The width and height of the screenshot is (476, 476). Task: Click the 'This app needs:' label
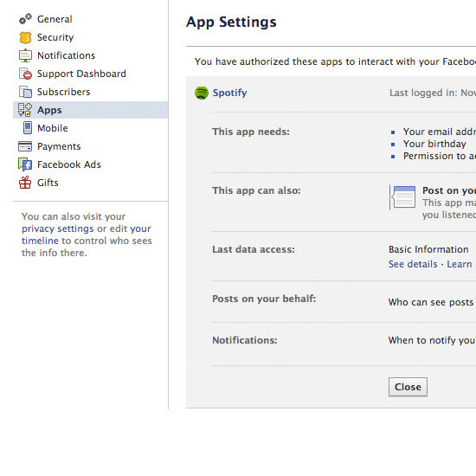coord(251,132)
